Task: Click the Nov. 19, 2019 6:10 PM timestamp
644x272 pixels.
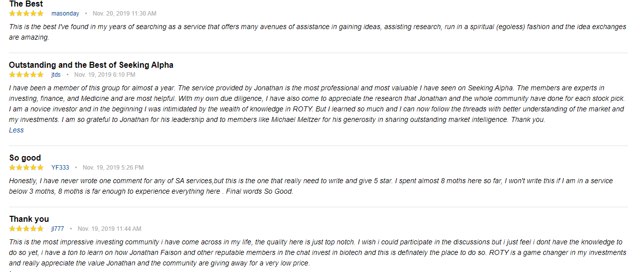Action: (x=105, y=75)
